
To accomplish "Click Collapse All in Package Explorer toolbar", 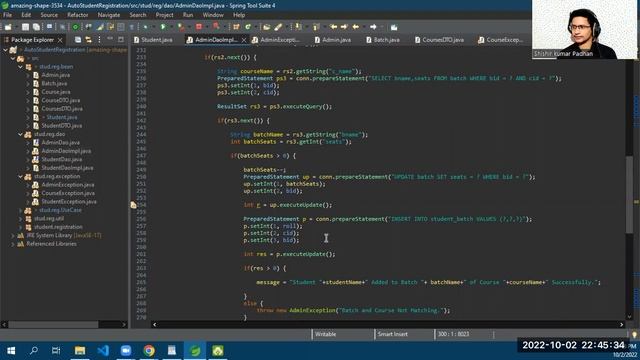I will click(78, 40).
